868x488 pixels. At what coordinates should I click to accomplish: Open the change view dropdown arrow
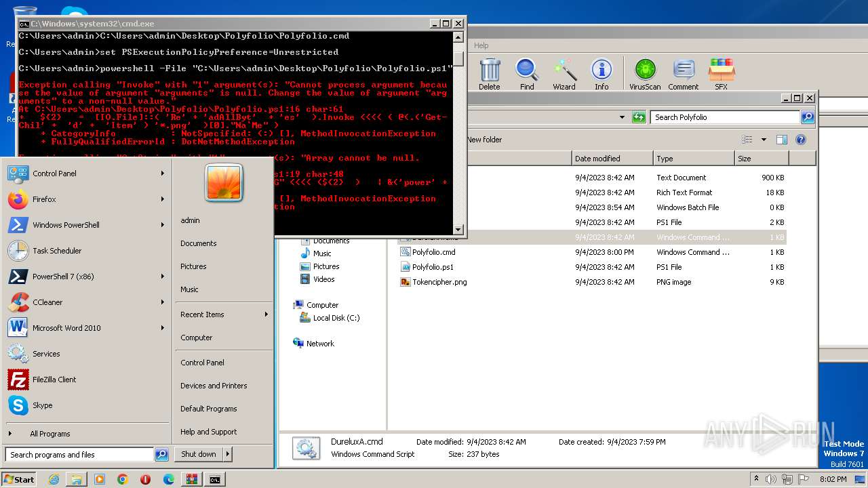coord(764,140)
